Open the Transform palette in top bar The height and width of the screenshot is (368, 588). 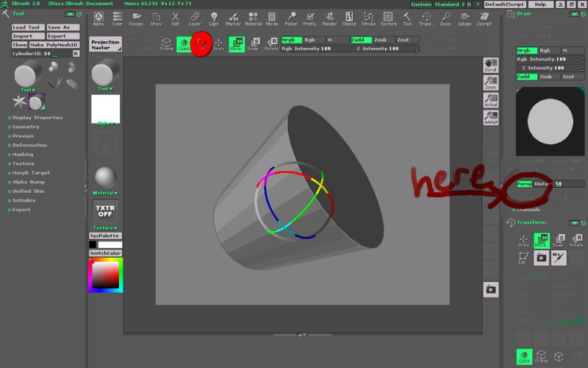click(426, 18)
